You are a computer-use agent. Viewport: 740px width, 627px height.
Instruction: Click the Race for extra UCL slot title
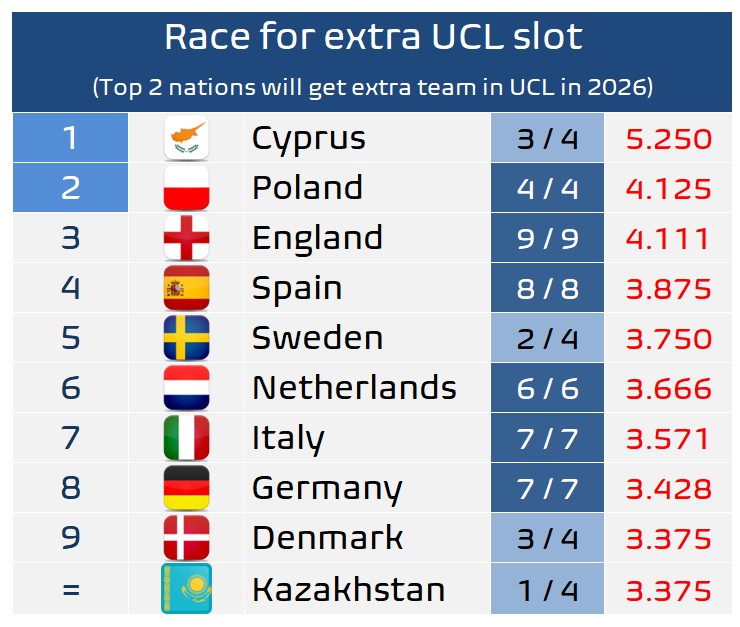coord(372,37)
